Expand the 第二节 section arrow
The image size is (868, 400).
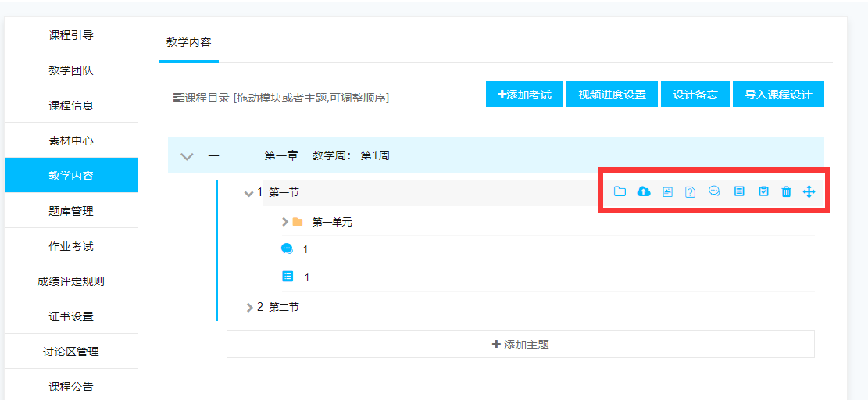[x=249, y=308]
